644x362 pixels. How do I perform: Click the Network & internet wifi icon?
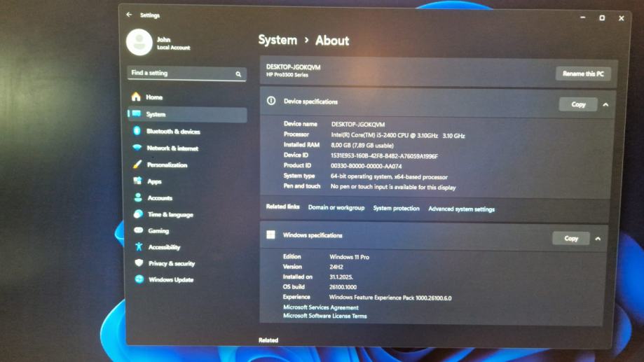[137, 147]
